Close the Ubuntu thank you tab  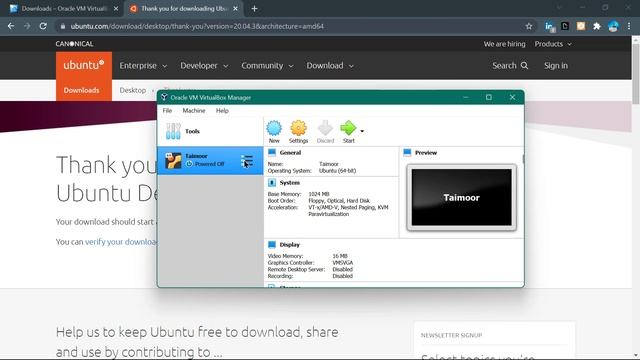pyautogui.click(x=235, y=9)
